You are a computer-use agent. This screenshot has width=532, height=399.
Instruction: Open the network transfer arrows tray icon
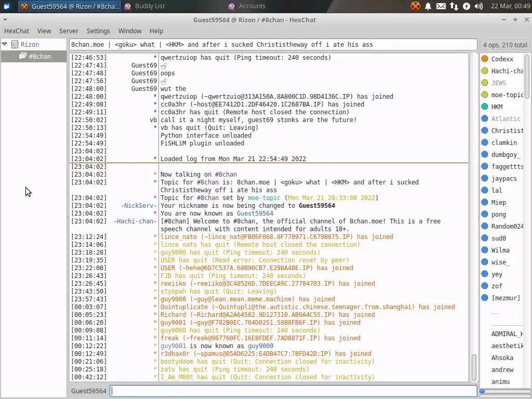point(454,6)
